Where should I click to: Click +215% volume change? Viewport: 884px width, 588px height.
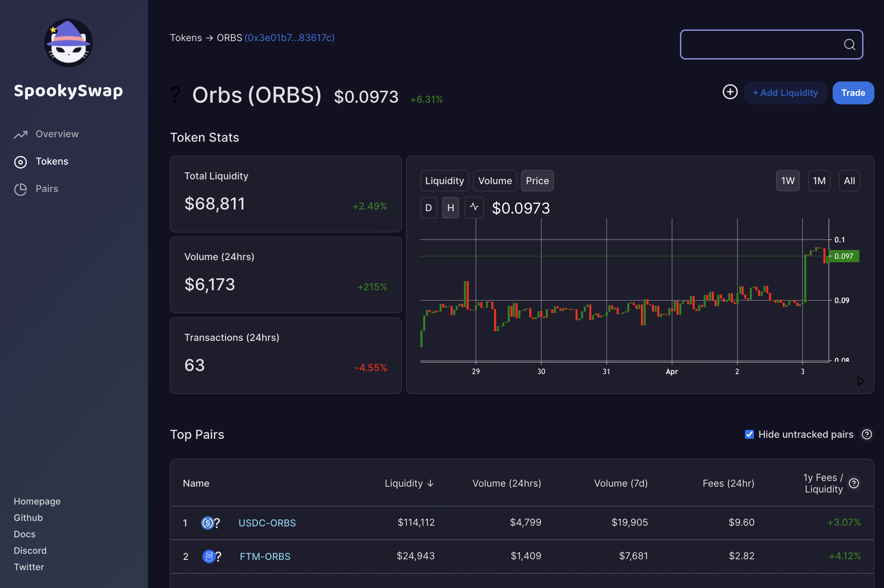(x=372, y=287)
